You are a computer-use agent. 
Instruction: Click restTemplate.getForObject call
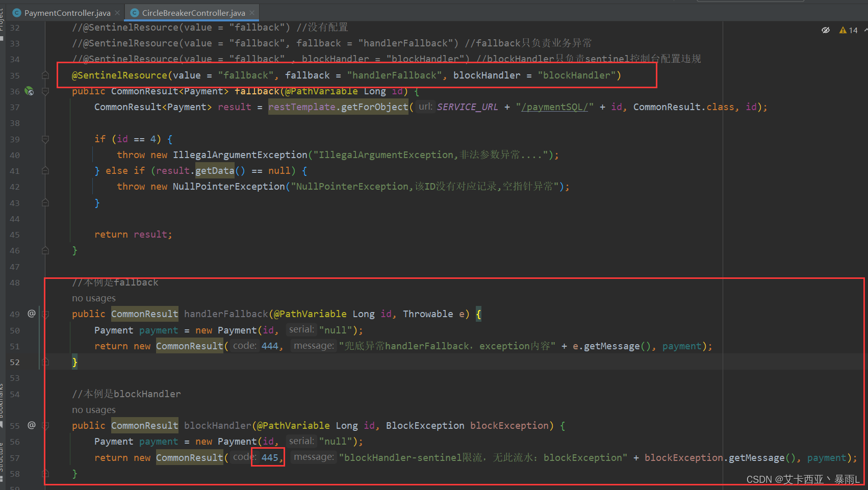[339, 107]
